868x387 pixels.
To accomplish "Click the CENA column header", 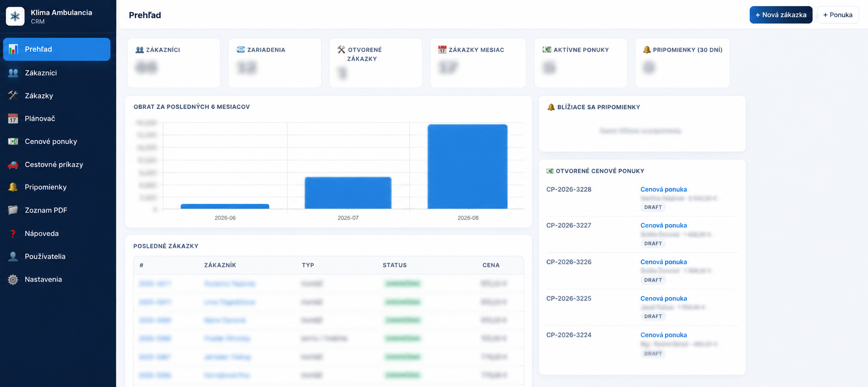I will [x=491, y=265].
